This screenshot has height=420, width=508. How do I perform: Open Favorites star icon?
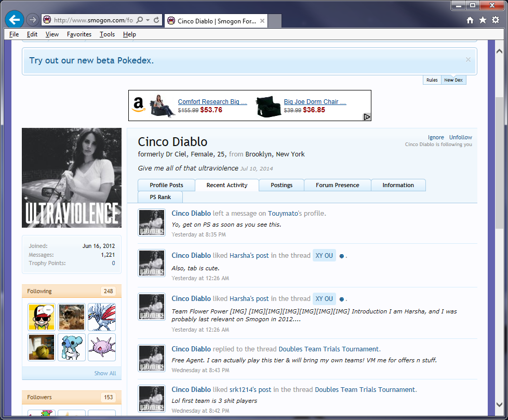point(483,20)
